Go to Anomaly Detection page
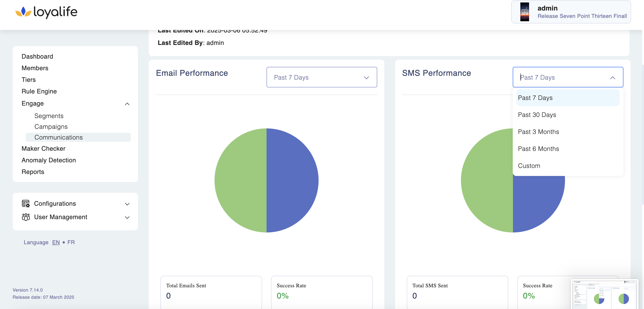The height and width of the screenshot is (309, 644). (49, 160)
